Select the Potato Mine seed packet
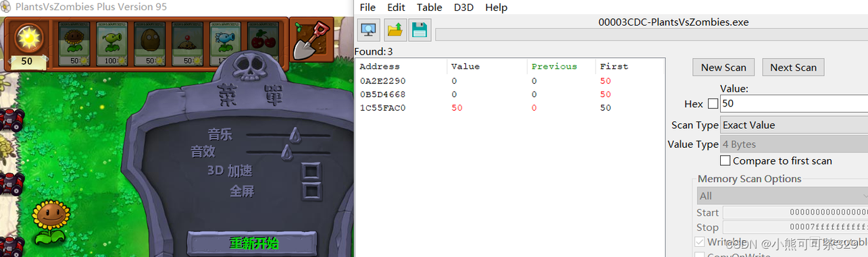 (x=188, y=43)
